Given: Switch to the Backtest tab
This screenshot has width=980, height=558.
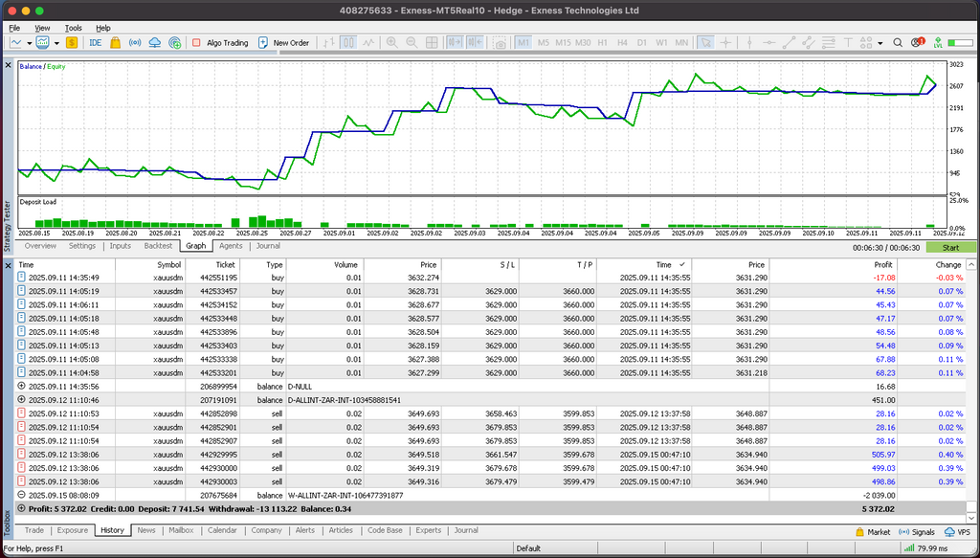Looking at the screenshot, I should coord(158,246).
